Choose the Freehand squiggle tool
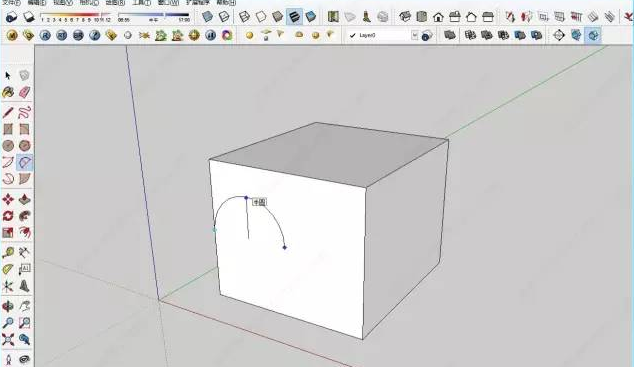The height and width of the screenshot is (367, 634). coord(24,112)
